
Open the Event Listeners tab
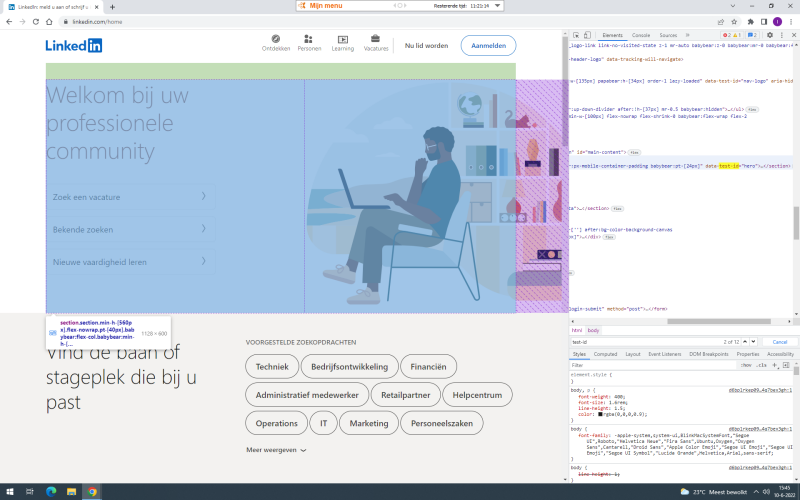point(664,354)
